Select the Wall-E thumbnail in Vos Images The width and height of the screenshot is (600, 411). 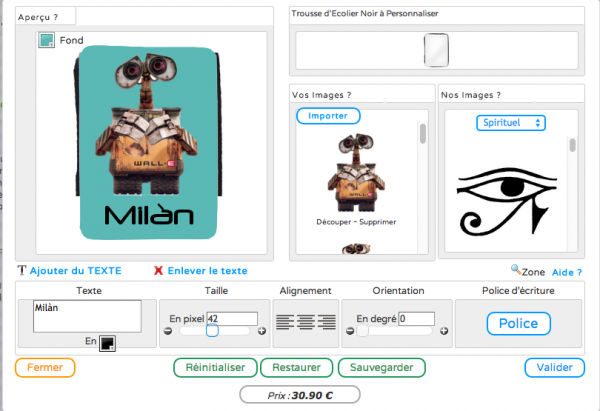point(356,173)
